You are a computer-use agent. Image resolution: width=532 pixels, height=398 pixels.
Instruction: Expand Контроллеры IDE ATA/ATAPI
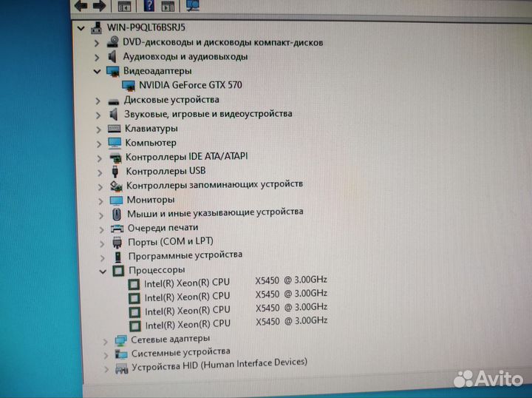click(x=100, y=158)
